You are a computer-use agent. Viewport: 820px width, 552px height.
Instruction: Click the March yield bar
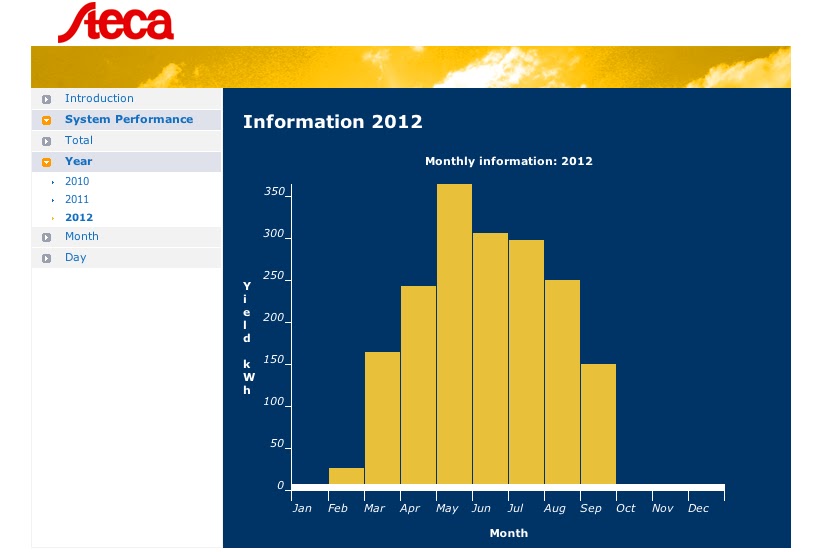382,418
